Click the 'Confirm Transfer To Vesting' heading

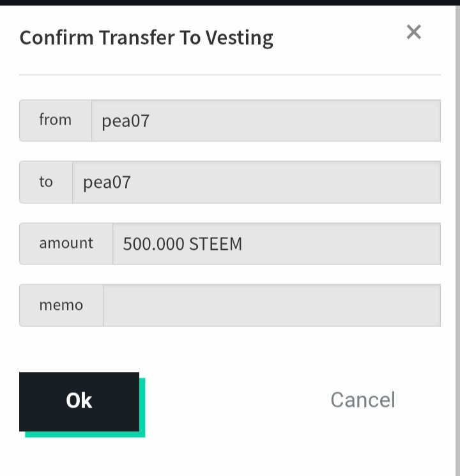pyautogui.click(x=146, y=38)
